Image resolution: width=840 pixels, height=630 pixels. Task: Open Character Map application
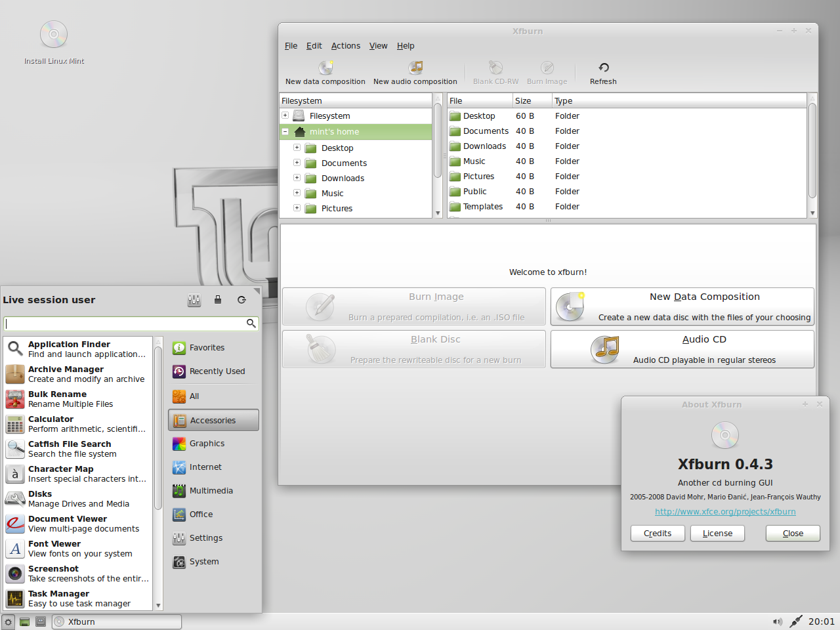tap(77, 474)
